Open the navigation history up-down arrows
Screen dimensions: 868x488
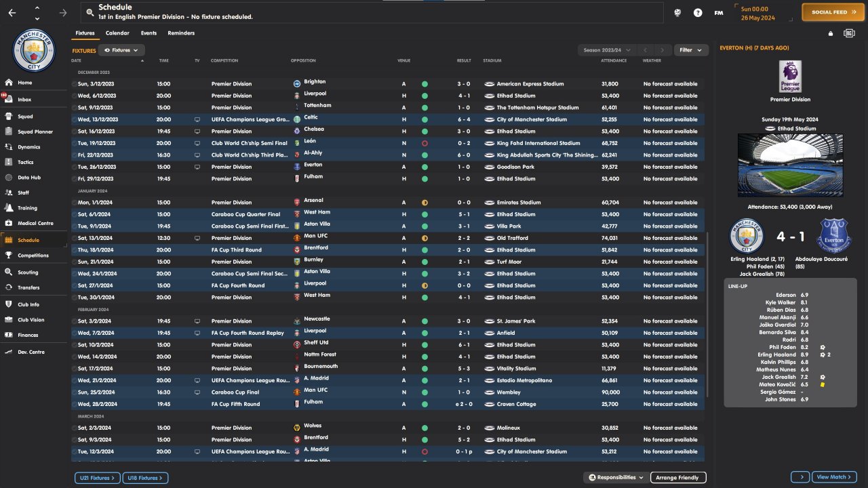click(x=37, y=12)
